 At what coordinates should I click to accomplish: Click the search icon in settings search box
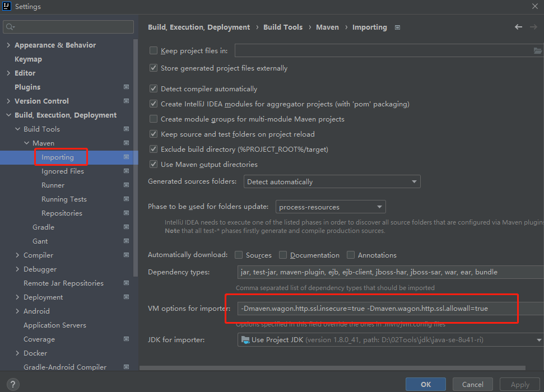10,27
